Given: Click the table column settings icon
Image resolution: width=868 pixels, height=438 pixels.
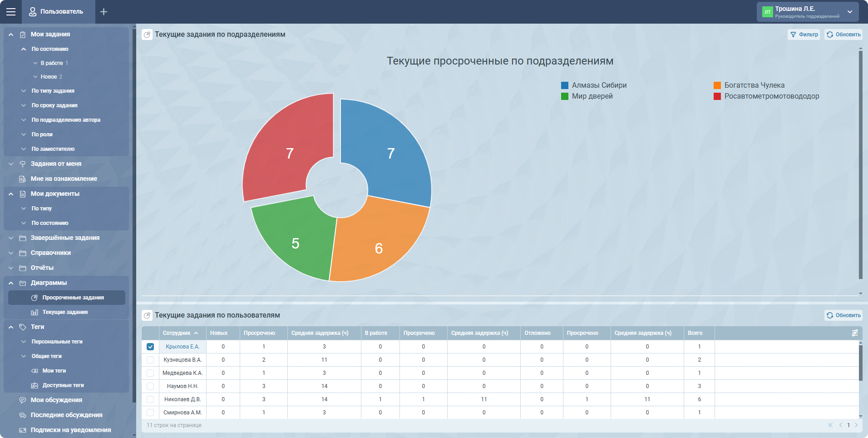Looking at the screenshot, I should [x=854, y=333].
